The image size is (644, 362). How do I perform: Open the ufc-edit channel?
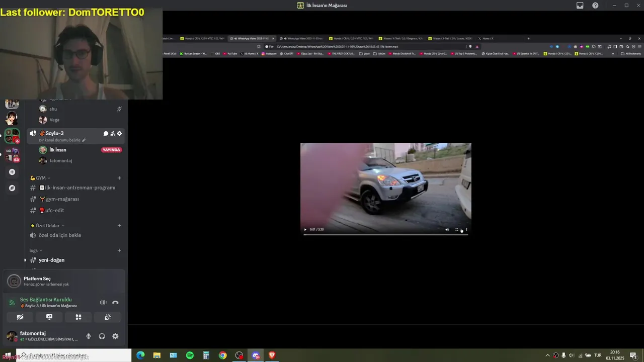(x=76, y=211)
